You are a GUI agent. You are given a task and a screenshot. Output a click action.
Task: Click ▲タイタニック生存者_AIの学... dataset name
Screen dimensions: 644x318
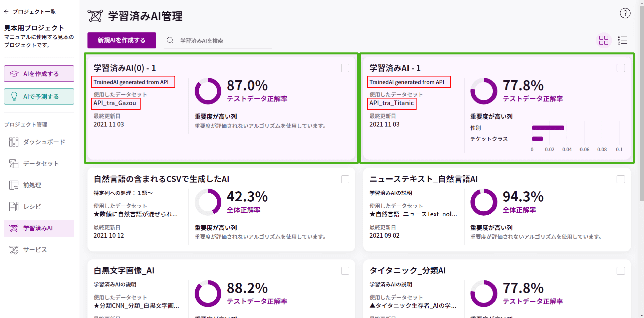(413, 306)
